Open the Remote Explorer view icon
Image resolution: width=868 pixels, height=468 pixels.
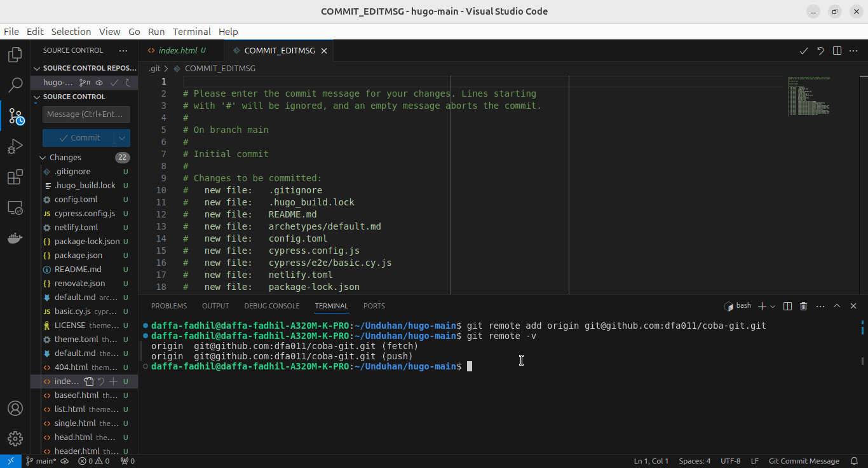15,208
